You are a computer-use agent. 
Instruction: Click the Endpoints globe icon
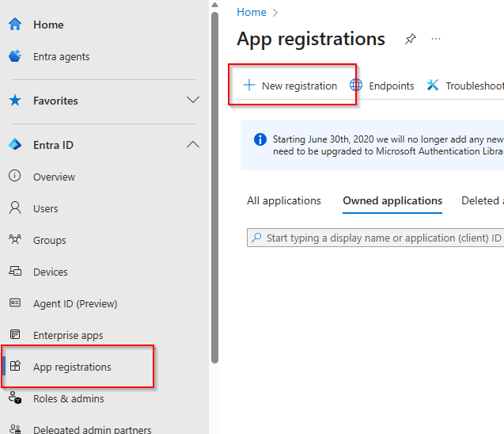click(356, 86)
